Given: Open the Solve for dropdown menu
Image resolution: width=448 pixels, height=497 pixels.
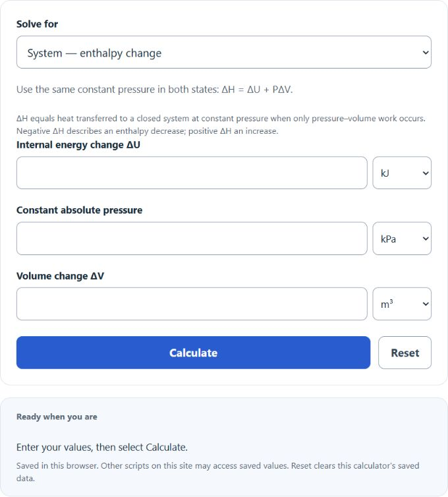Looking at the screenshot, I should (x=224, y=52).
